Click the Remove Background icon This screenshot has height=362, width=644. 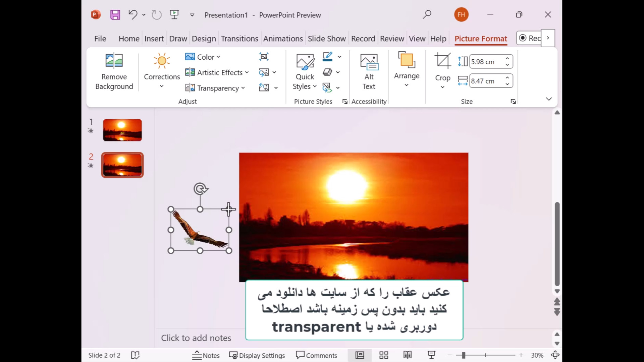114,61
